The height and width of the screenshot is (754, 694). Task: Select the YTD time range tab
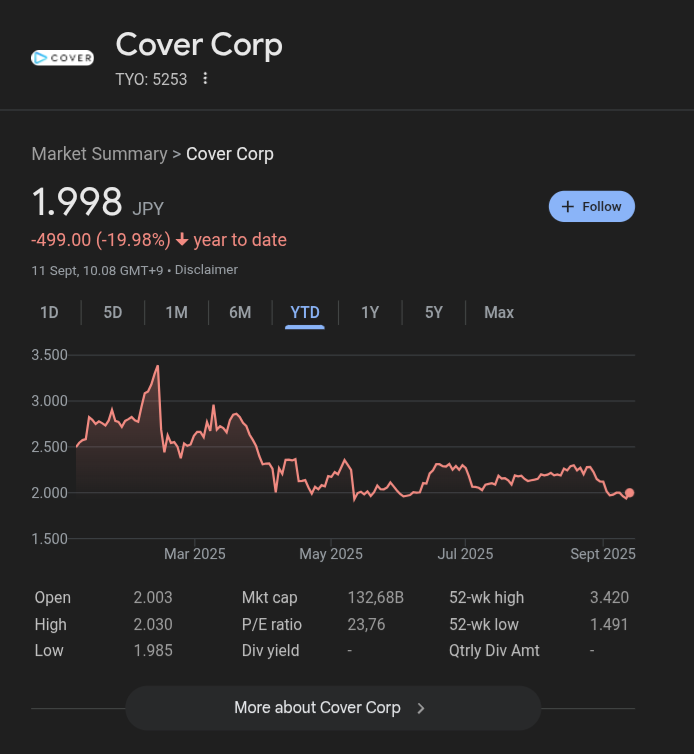pos(305,313)
